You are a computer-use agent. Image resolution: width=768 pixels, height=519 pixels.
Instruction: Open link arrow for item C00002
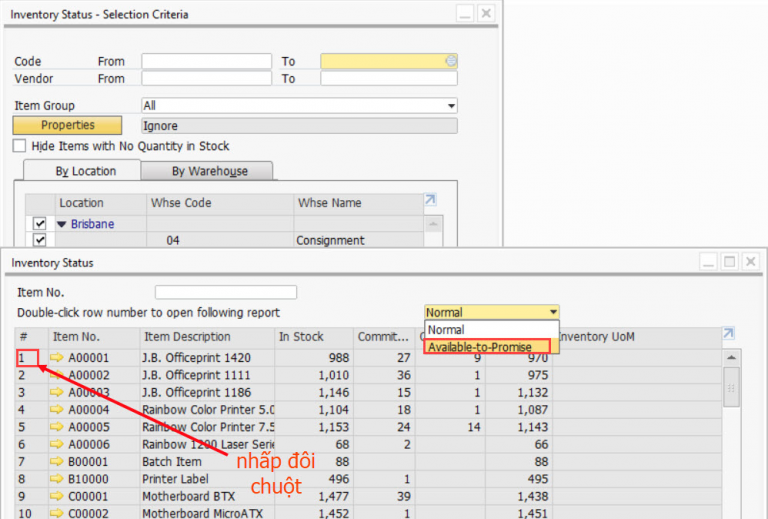(x=57, y=513)
